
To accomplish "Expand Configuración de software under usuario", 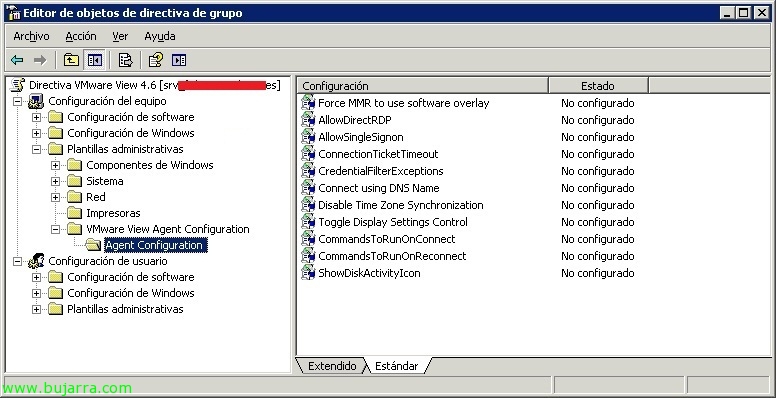I will tap(36, 277).
